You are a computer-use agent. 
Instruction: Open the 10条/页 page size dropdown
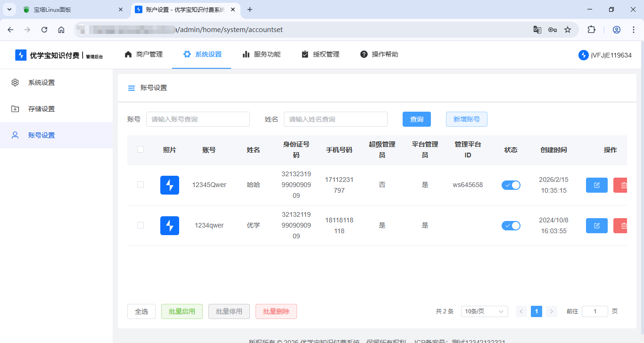click(x=484, y=311)
